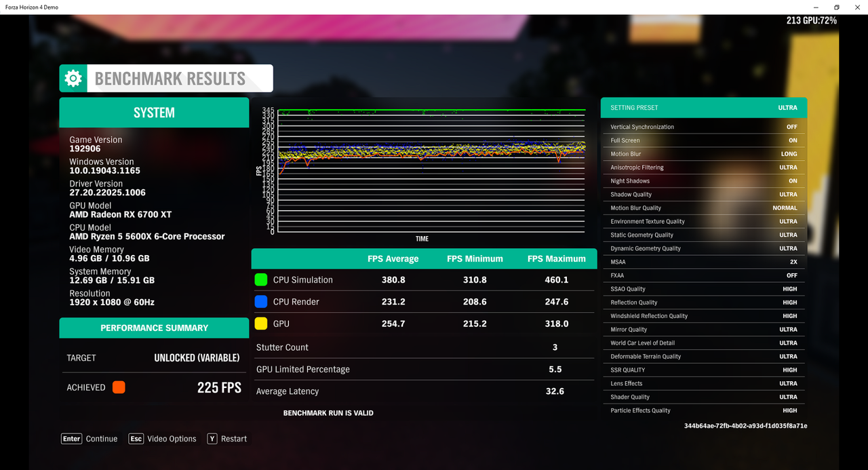868x470 pixels.
Task: Click the AMD Ryzen 5 5600X processor text
Action: [x=147, y=236]
